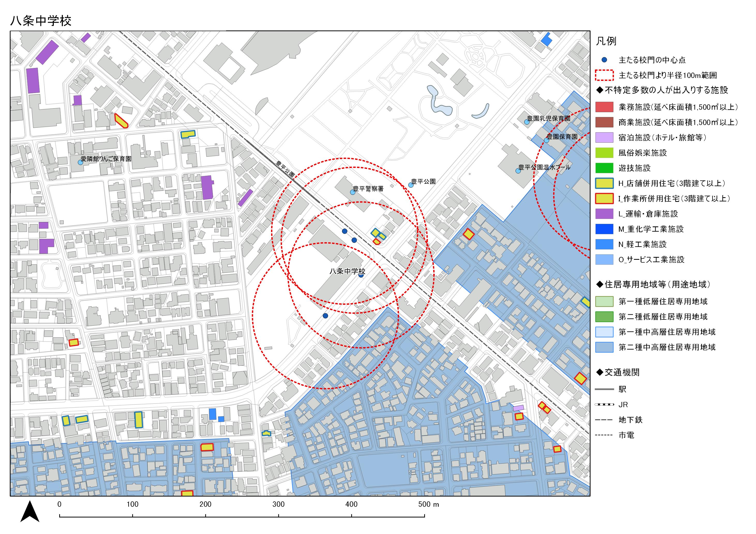The width and height of the screenshot is (756, 534).
Task: Click the 500 m scale bar label
Action: point(428,504)
